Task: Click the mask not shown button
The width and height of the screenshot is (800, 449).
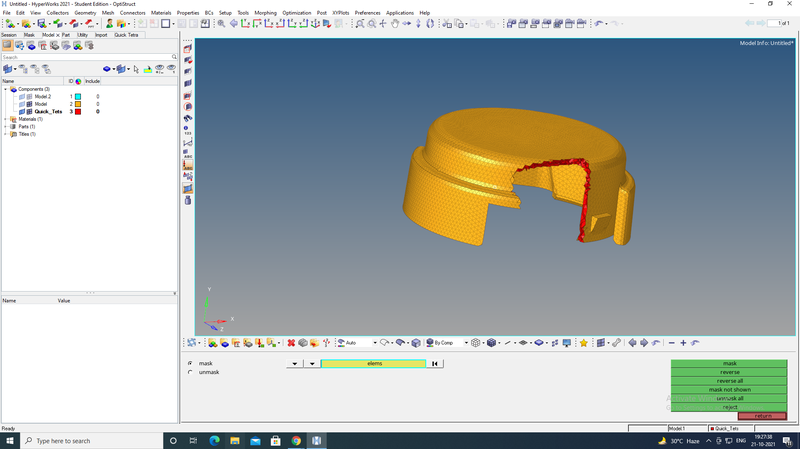Action: [729, 389]
